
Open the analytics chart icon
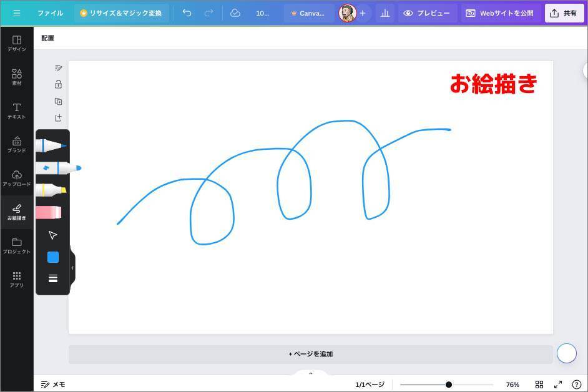[x=385, y=13]
